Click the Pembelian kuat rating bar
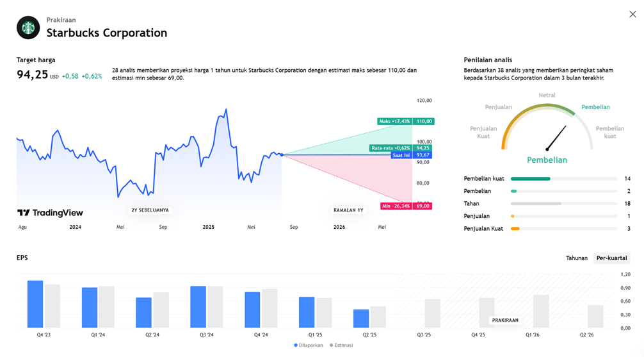644x357 pixels. tap(564, 179)
